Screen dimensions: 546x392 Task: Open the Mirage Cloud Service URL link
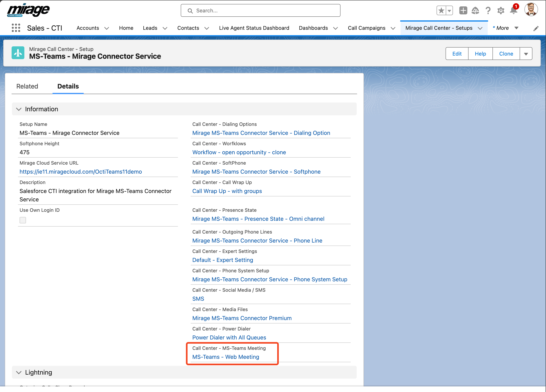tap(81, 172)
